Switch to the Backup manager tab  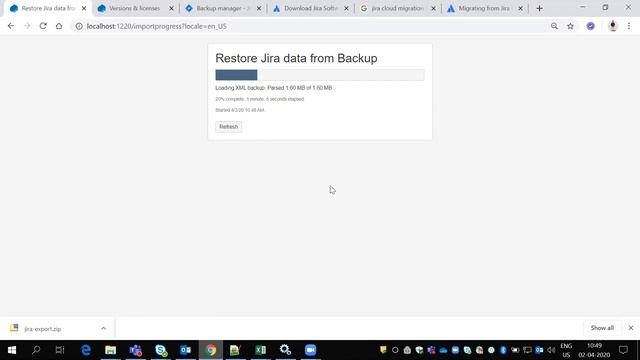click(x=223, y=8)
